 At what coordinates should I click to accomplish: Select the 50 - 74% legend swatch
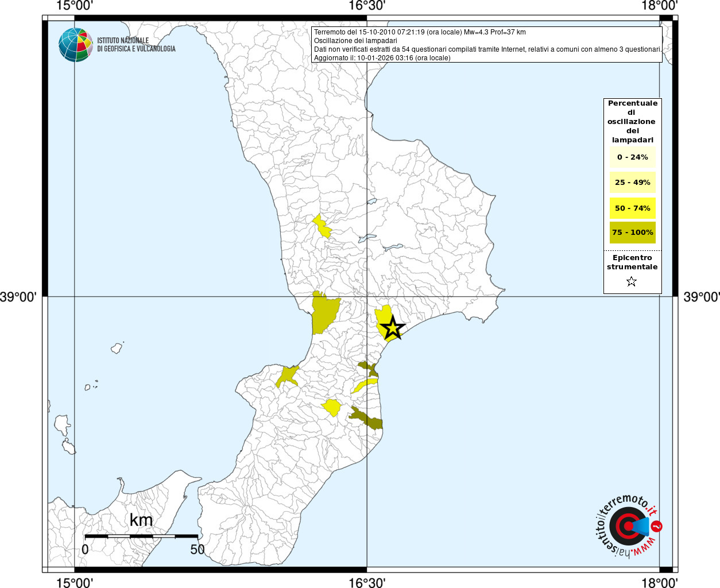click(632, 208)
